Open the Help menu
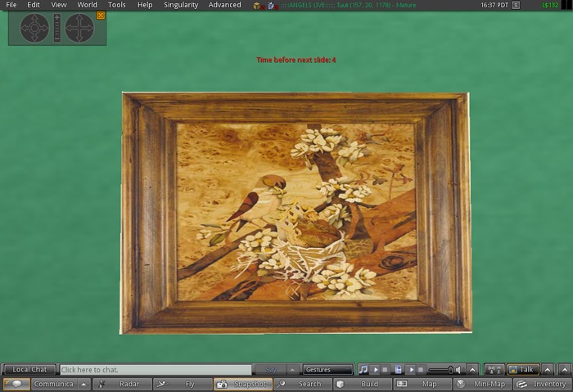The height and width of the screenshot is (392, 573). [x=145, y=5]
